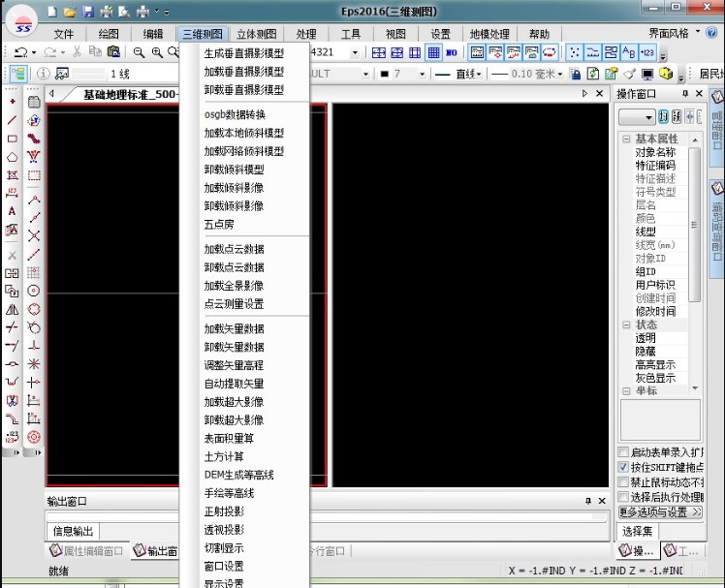
Task: Collapse the 状态 property group
Action: pos(626,325)
